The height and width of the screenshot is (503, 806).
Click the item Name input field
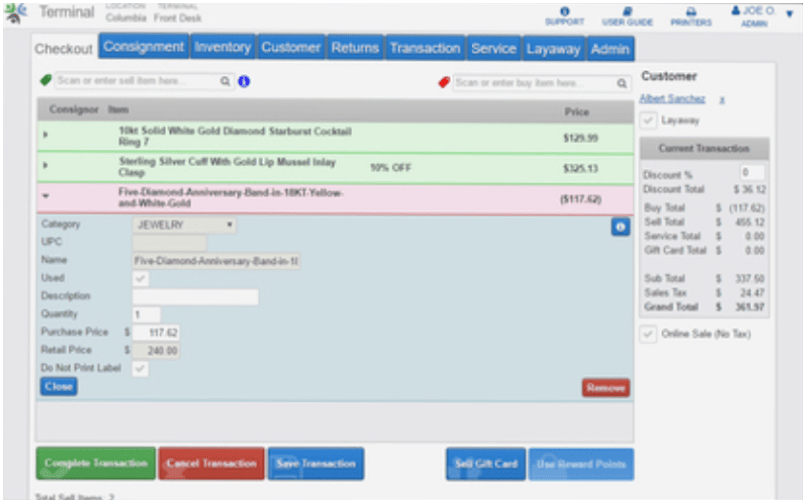[x=216, y=261]
